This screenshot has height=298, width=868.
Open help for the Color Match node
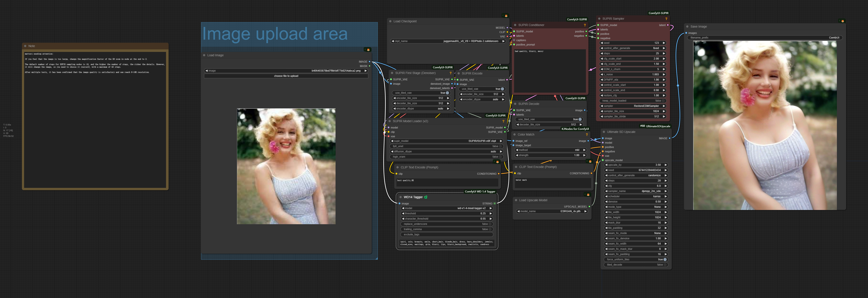coord(587,134)
